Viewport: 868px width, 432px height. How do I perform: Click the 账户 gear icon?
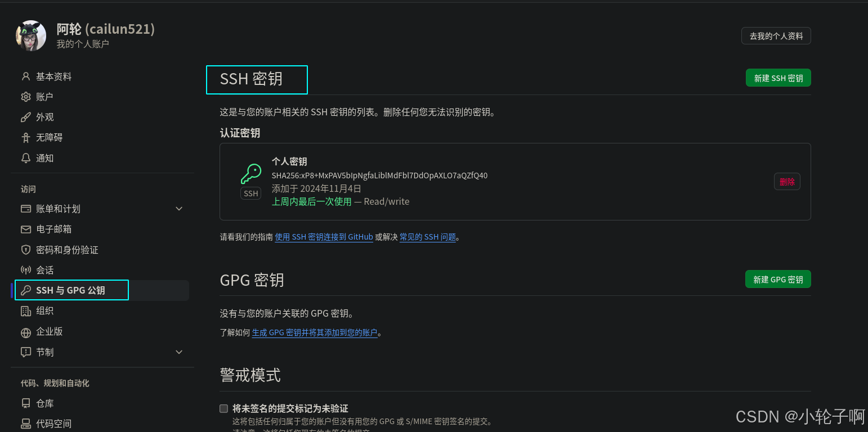25,96
